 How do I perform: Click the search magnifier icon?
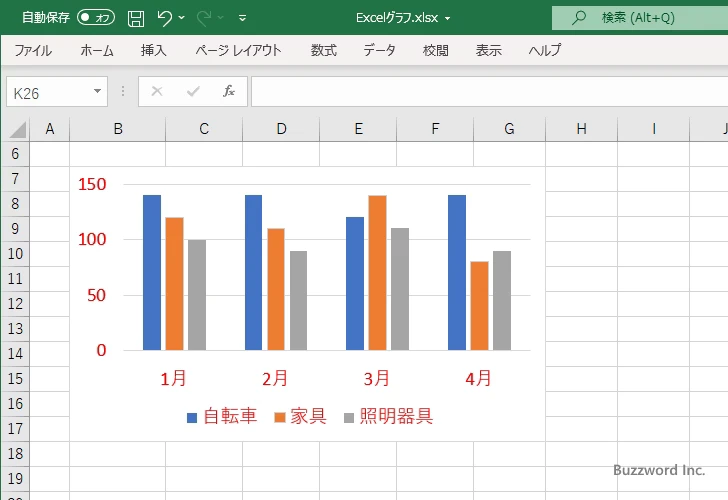[578, 18]
